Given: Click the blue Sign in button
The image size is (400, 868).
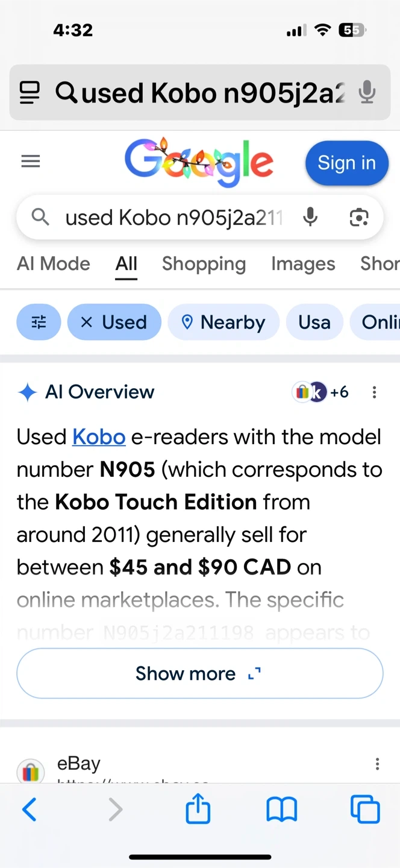Looking at the screenshot, I should [346, 163].
